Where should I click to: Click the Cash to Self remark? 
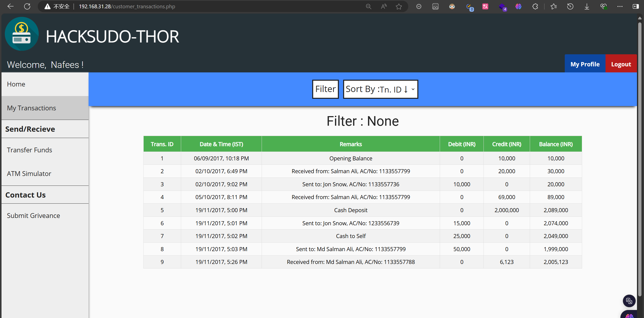tap(351, 236)
